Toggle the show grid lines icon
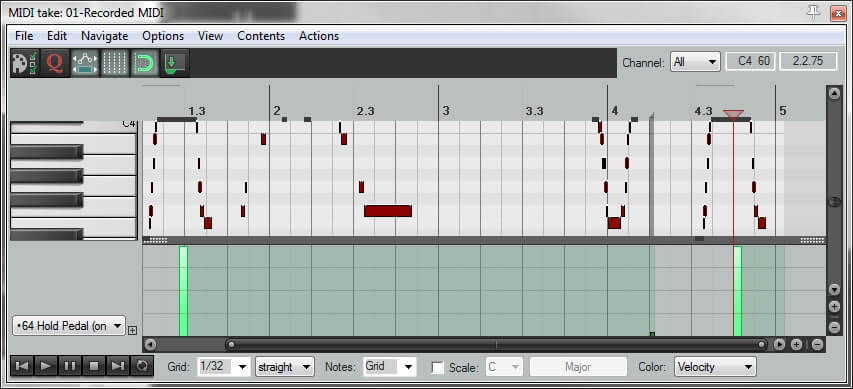This screenshot has height=389, width=853. point(115,63)
